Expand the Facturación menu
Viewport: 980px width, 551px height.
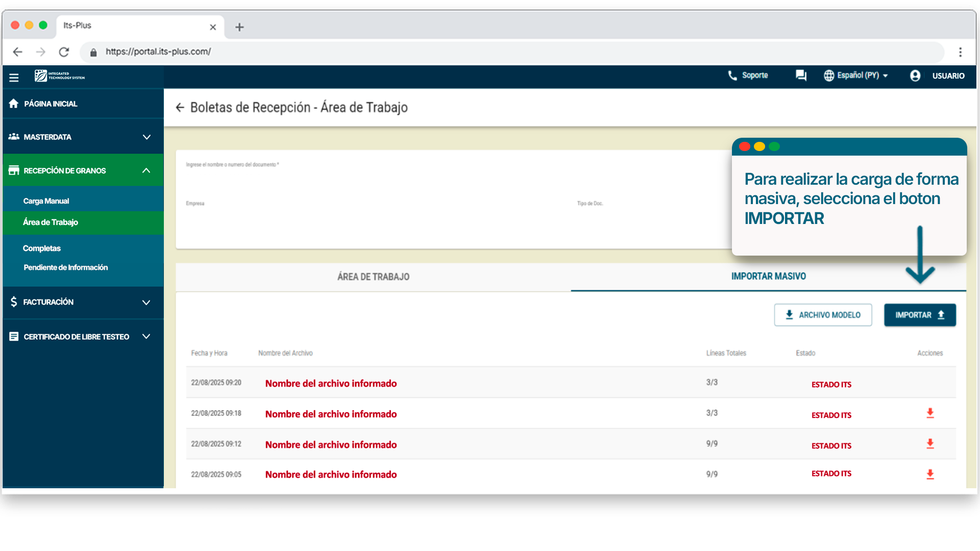(146, 302)
